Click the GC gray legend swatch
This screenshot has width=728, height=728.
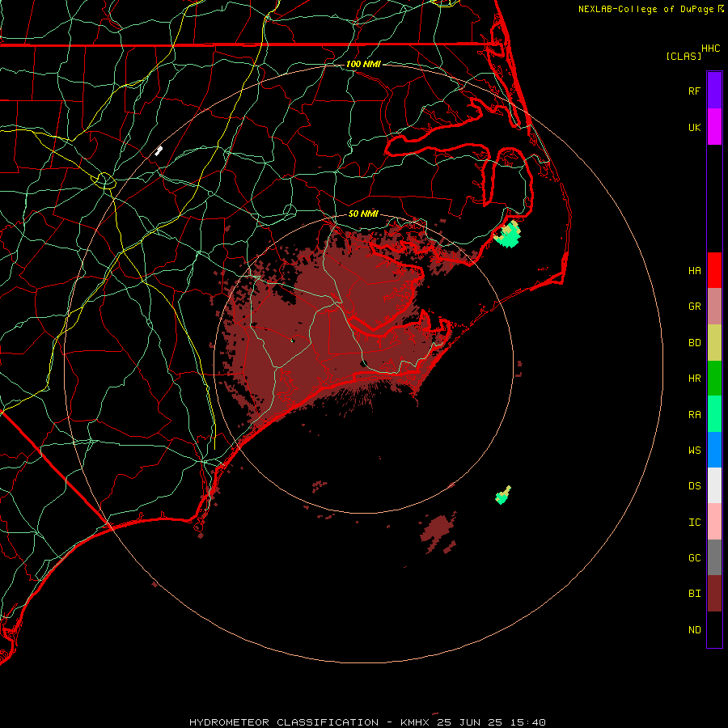point(714,557)
